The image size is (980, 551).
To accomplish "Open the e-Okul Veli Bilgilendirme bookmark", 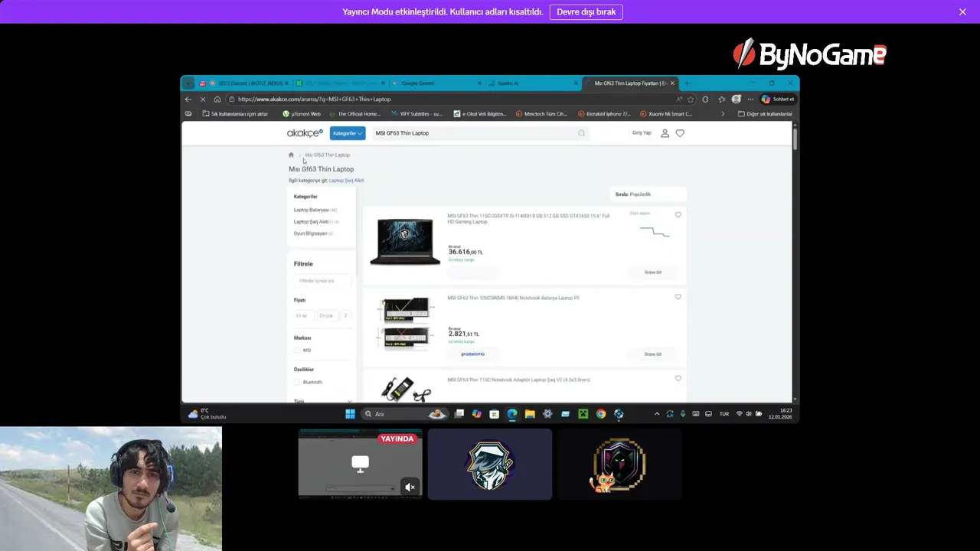I will [480, 114].
